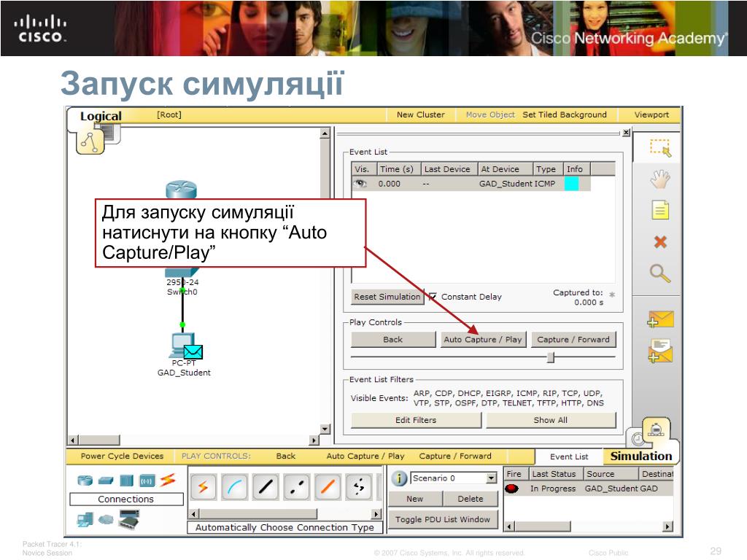Click Edit Filters button

416,420
